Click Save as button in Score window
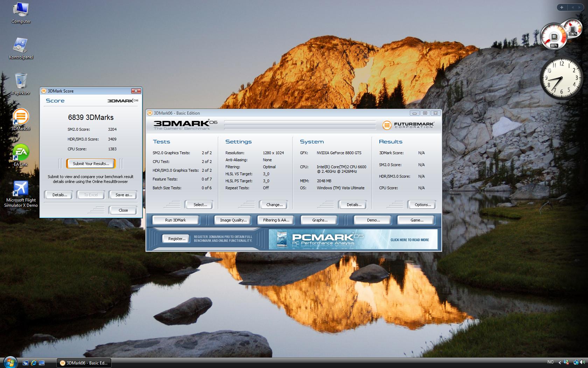This screenshot has width=588, height=368. (124, 195)
